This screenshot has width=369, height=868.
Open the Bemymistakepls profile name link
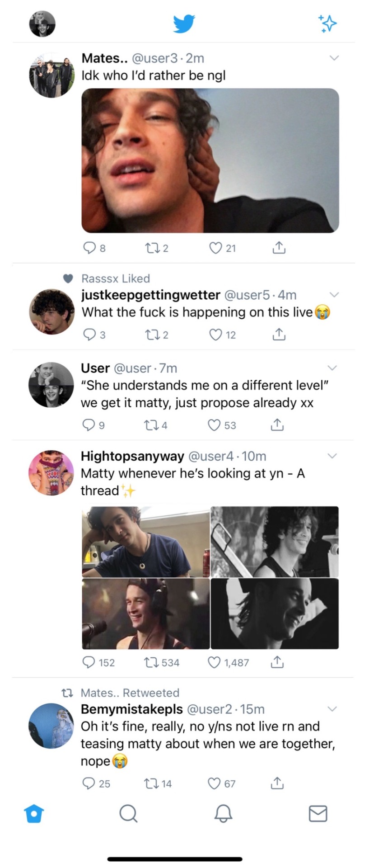click(x=131, y=709)
